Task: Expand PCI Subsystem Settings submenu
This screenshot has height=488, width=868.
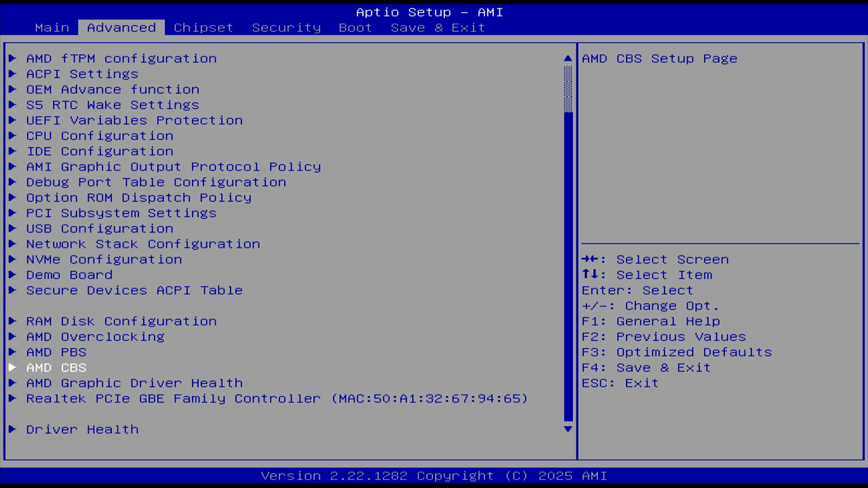Action: point(121,213)
